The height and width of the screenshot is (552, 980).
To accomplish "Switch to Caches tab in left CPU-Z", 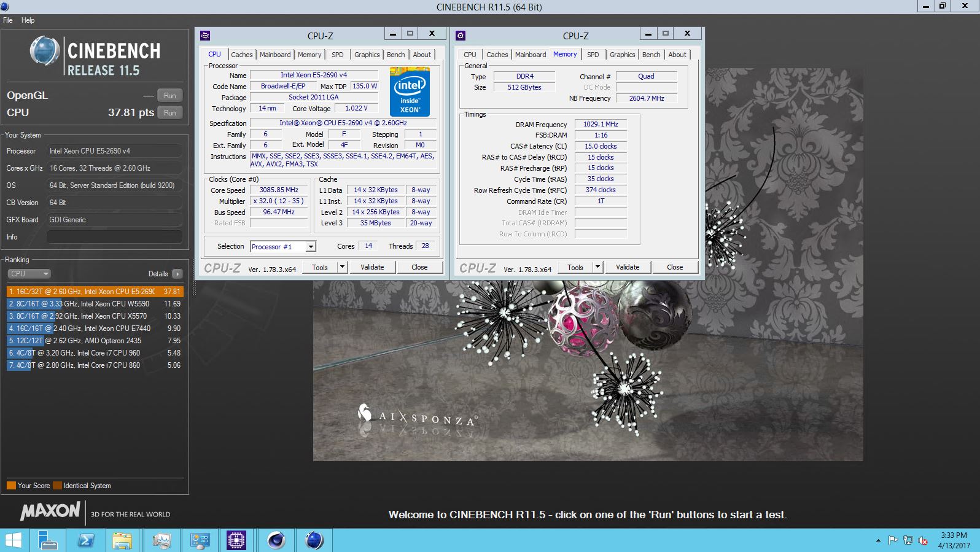I will click(x=242, y=55).
